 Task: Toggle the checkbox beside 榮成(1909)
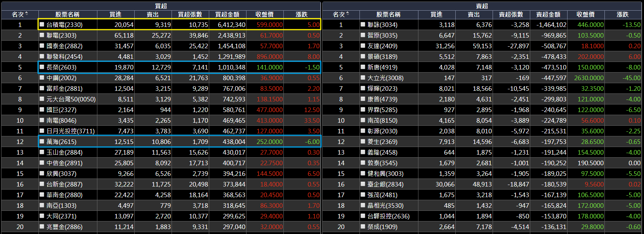(x=363, y=226)
